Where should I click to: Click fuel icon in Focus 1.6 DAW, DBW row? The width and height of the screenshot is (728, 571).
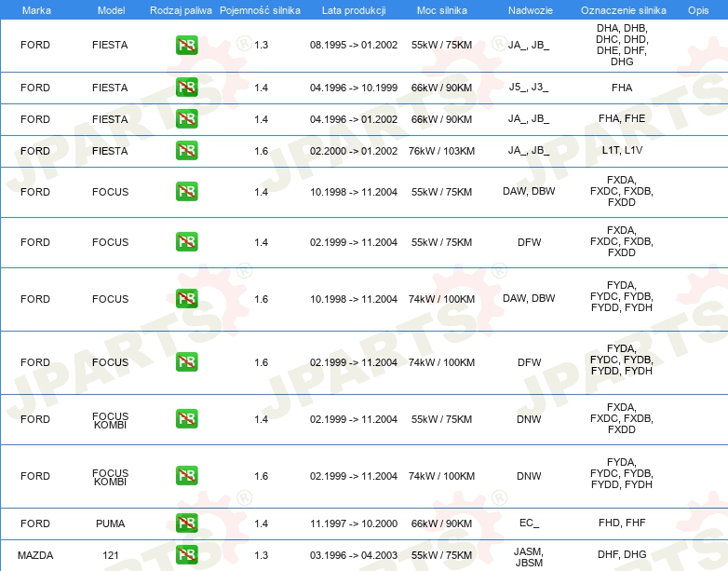[x=186, y=298]
